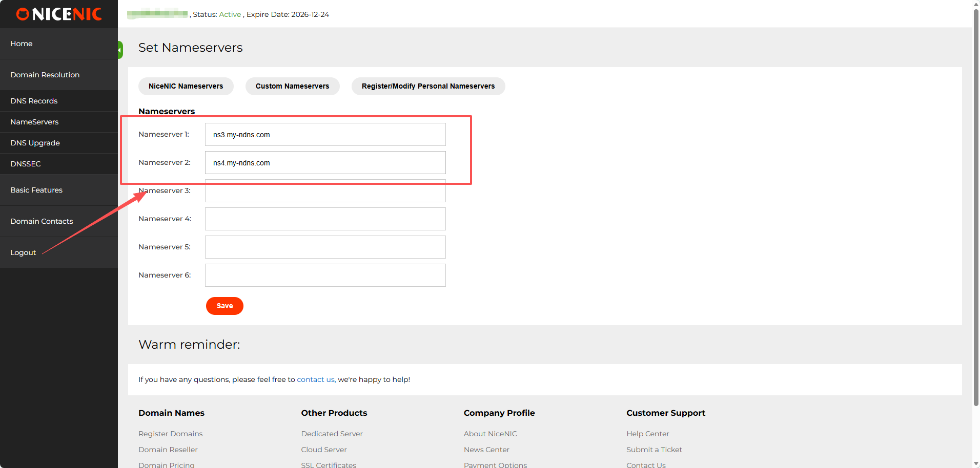Follow the 'contact us' link

pyautogui.click(x=315, y=379)
